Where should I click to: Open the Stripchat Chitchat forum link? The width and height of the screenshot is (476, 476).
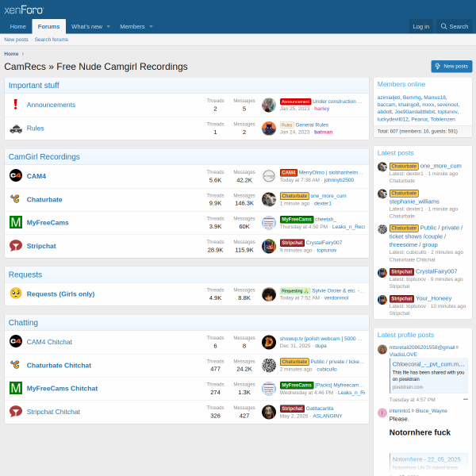pos(53,412)
